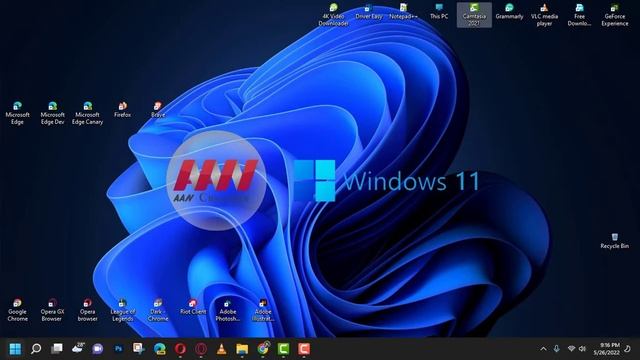Viewport: 640px width, 360px height.
Task: Select the Notepad++ desktop icon
Action: pos(403,12)
